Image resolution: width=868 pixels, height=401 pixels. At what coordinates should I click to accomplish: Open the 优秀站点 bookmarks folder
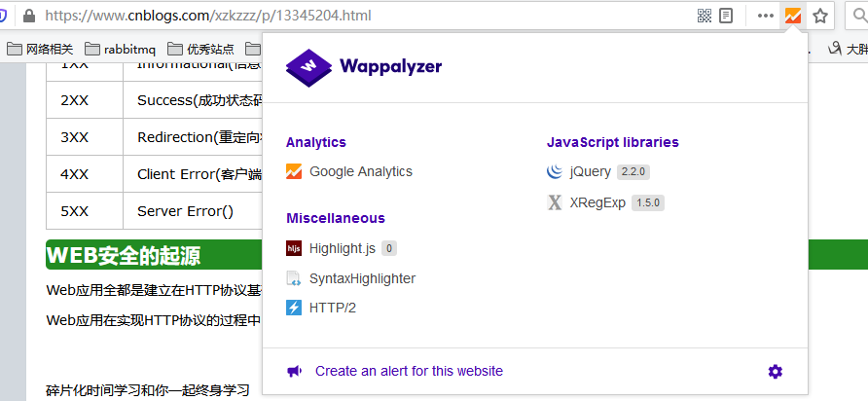200,49
